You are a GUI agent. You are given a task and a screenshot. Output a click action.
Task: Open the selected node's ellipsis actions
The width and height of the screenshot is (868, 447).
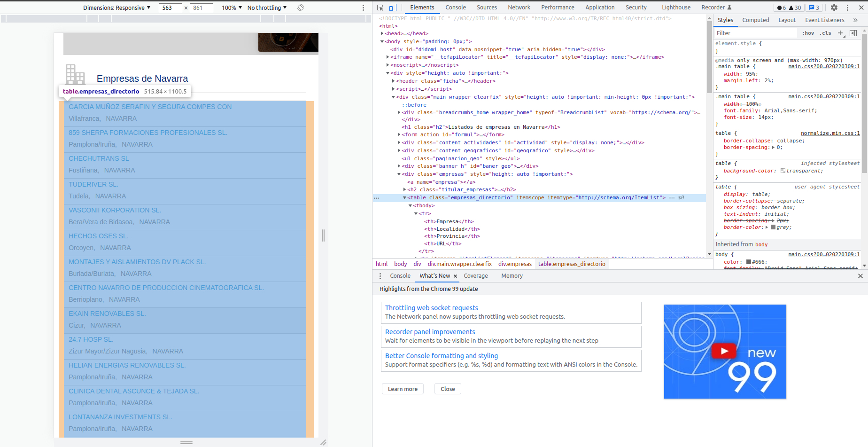point(376,198)
